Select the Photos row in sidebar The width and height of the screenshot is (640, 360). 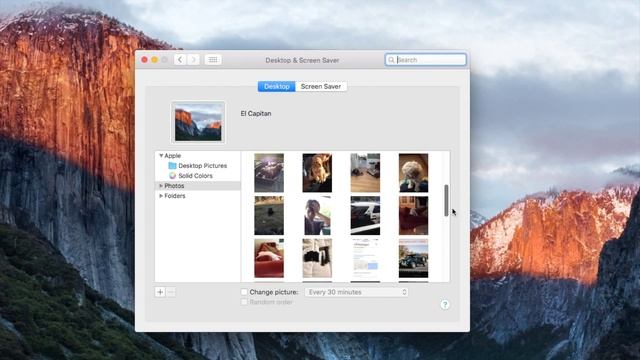(x=198, y=186)
